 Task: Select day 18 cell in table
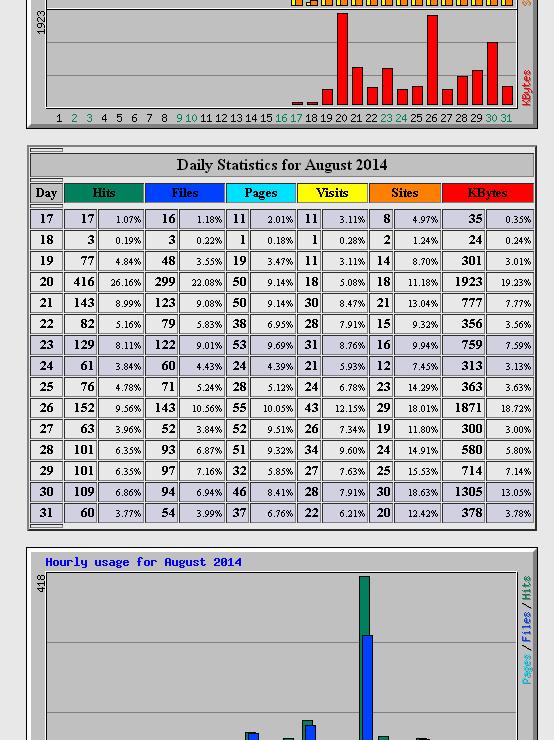tap(46, 240)
